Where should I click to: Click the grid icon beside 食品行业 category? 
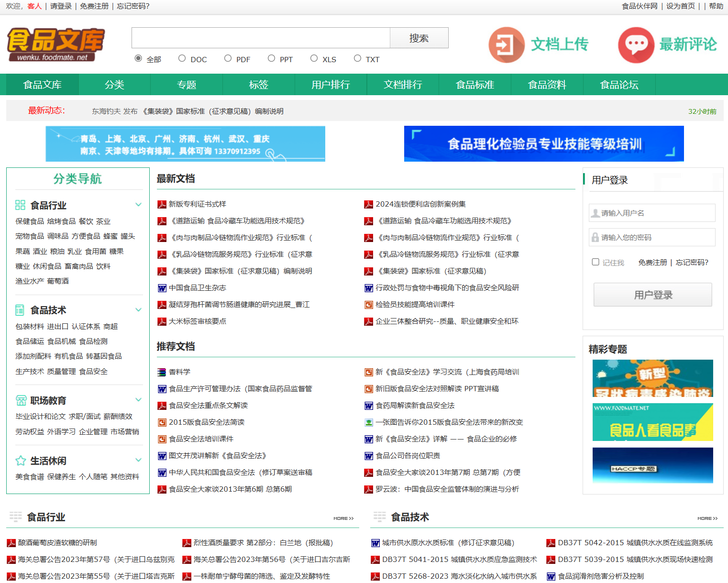[x=20, y=205]
